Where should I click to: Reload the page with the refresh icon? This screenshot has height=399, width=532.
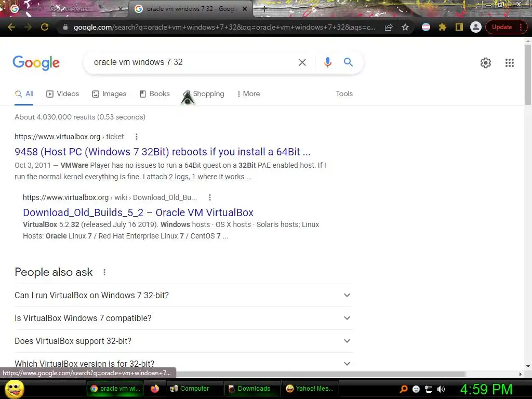click(x=45, y=27)
